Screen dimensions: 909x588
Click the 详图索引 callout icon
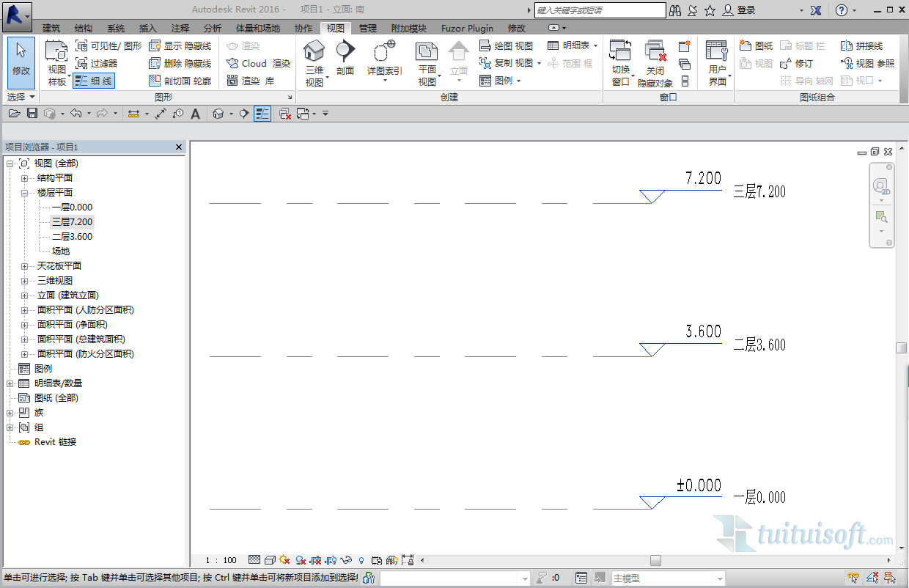(384, 53)
